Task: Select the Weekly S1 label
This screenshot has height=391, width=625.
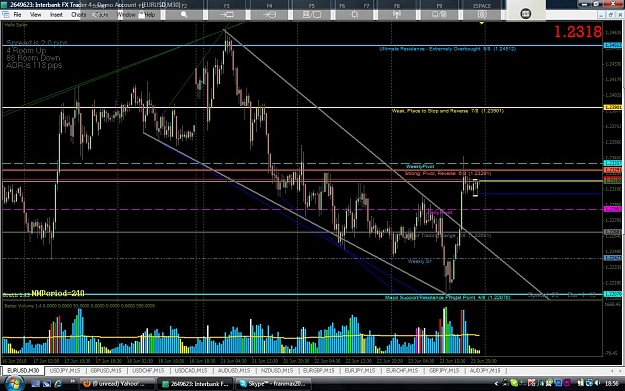Action: point(419,261)
